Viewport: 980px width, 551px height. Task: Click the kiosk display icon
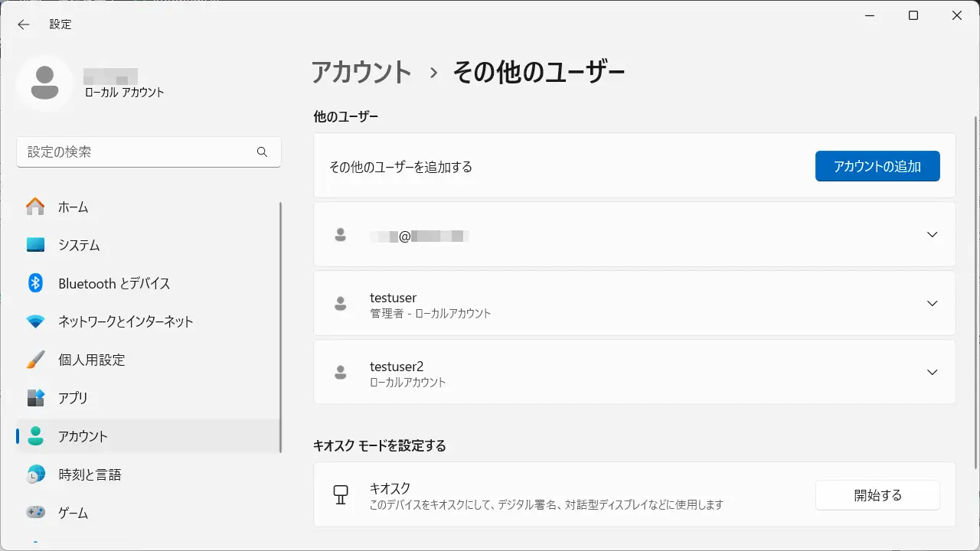tap(341, 494)
